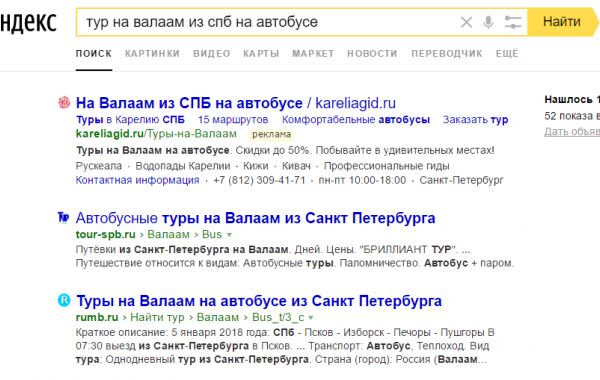Switch to the Новости tab
The image size is (600, 380).
(x=372, y=54)
